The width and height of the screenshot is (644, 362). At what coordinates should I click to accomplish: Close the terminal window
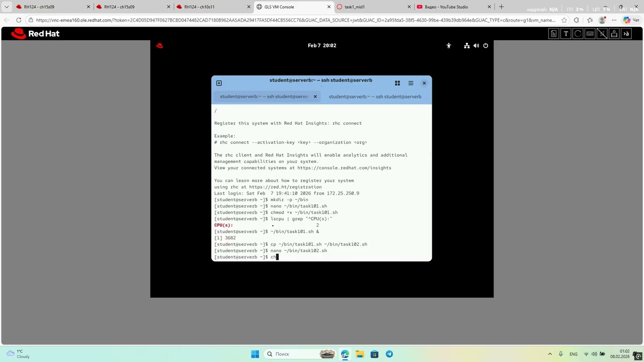click(424, 83)
